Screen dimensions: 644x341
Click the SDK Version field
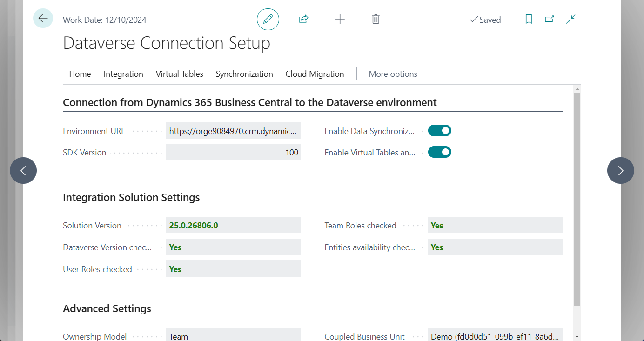tap(233, 152)
